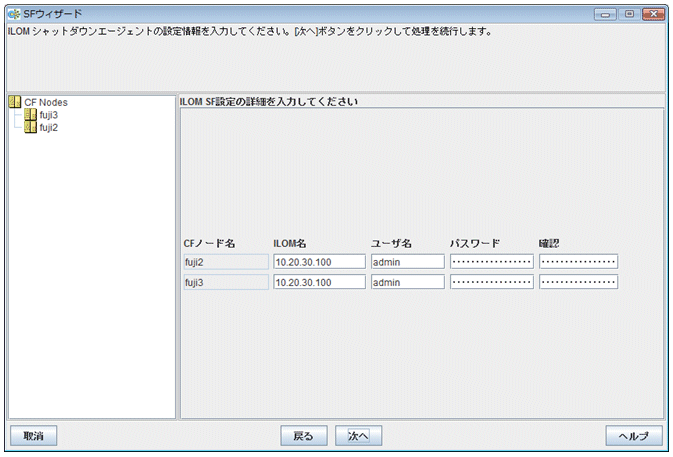Click the 確認 password field for fuji2

pos(579,261)
